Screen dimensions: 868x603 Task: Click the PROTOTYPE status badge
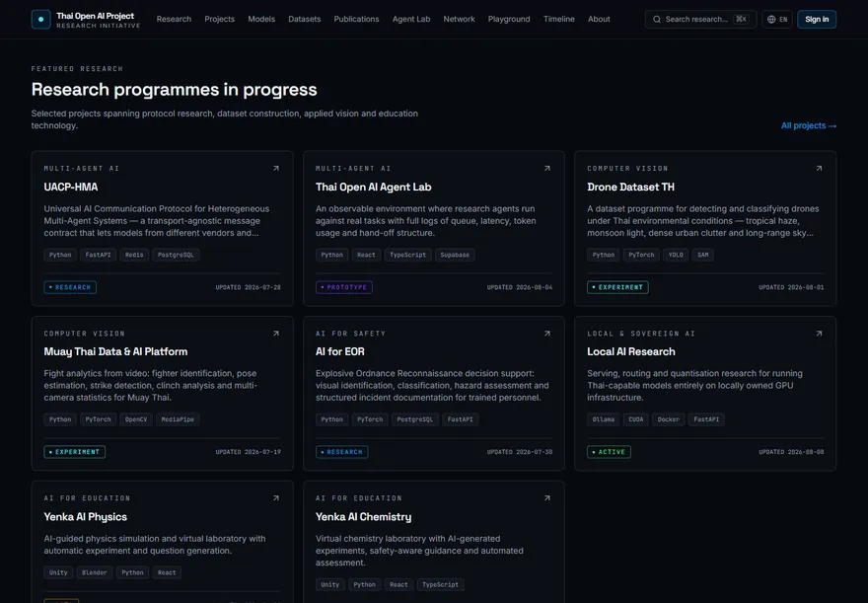click(x=344, y=287)
